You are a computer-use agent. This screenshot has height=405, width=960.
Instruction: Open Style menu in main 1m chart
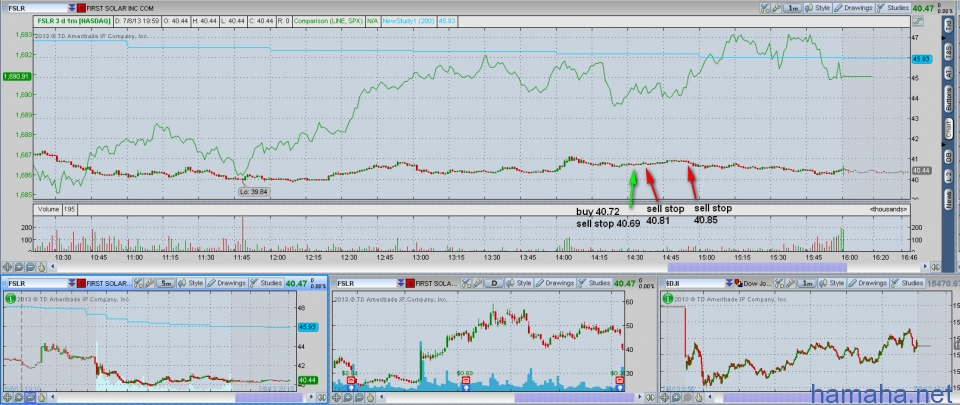(x=817, y=8)
